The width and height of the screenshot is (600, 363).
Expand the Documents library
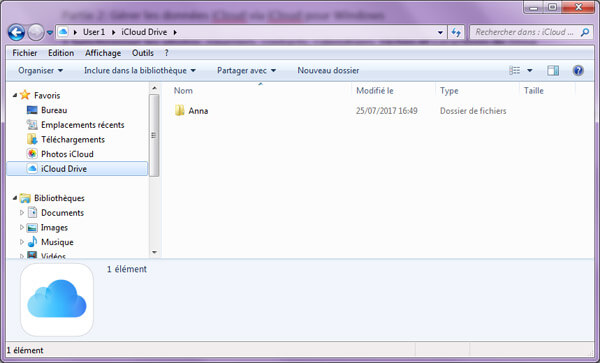[x=22, y=213]
